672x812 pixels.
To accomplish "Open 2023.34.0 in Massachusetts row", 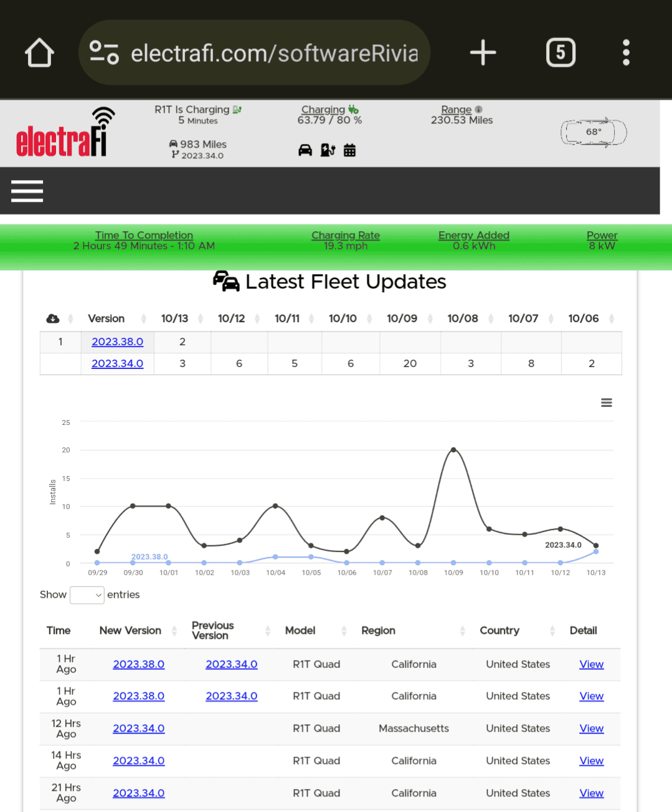I will coord(138,728).
